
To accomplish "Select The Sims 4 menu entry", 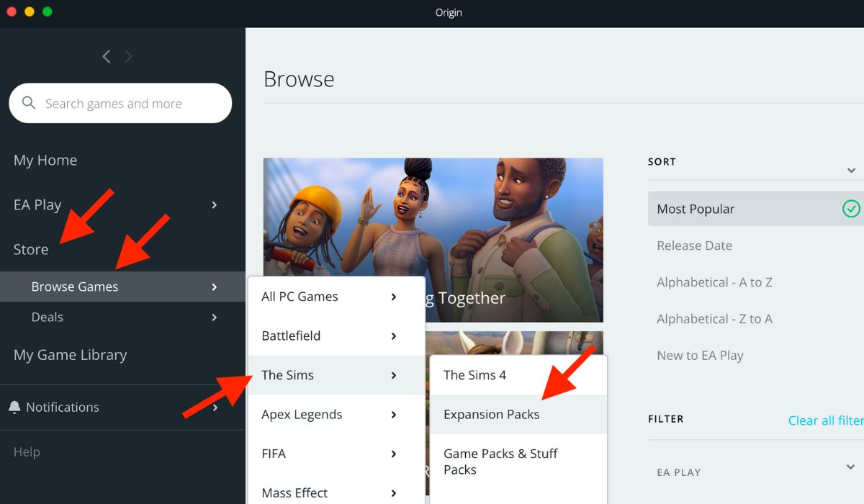I will coord(475,375).
